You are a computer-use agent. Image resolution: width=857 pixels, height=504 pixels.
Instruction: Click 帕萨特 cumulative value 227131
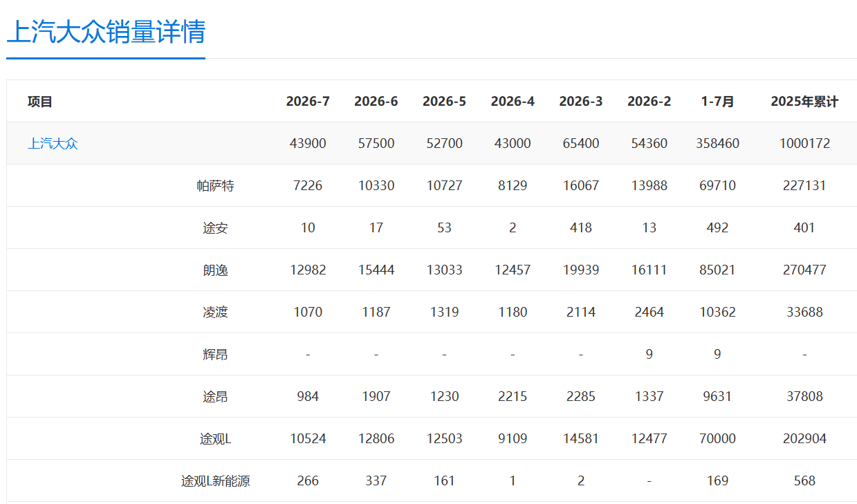pos(804,186)
